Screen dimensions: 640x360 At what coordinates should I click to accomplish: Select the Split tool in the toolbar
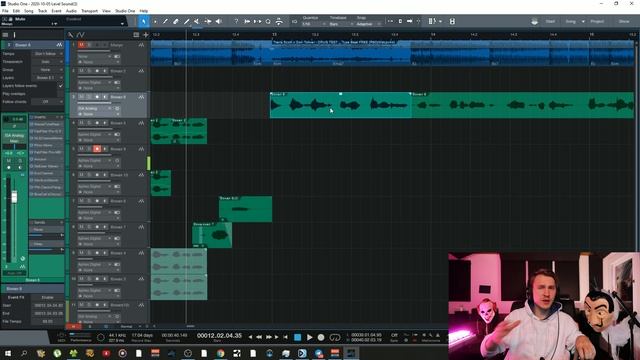[x=165, y=21]
